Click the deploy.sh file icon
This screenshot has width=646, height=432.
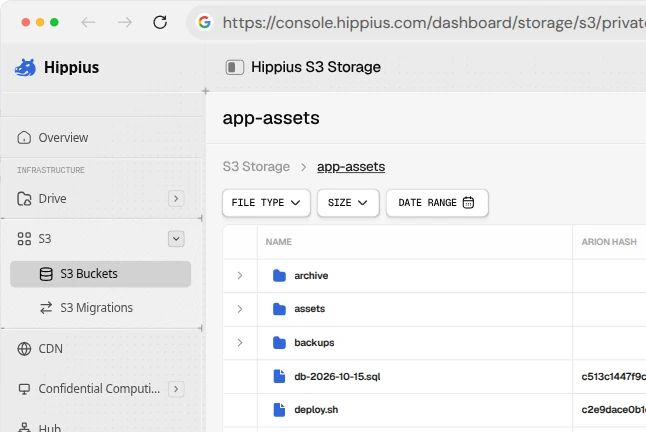point(279,410)
